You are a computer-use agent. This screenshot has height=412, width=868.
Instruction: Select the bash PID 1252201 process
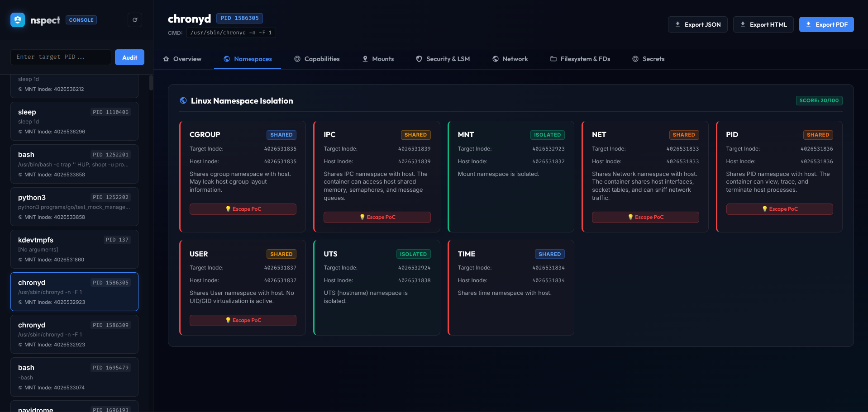pos(74,164)
